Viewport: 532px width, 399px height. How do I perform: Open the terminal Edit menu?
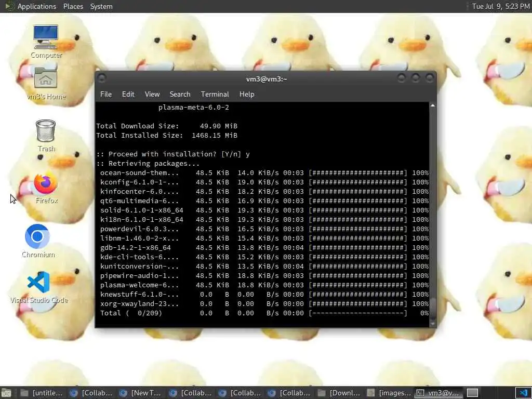128,95
